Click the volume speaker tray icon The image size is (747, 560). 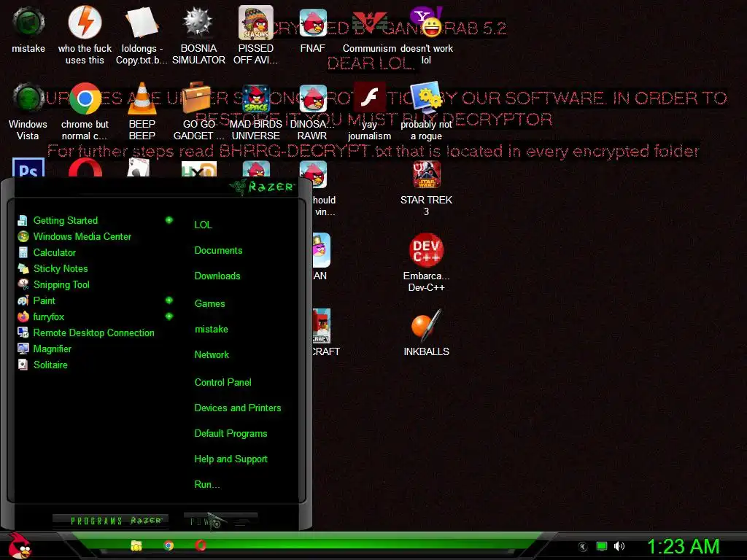tap(619, 546)
